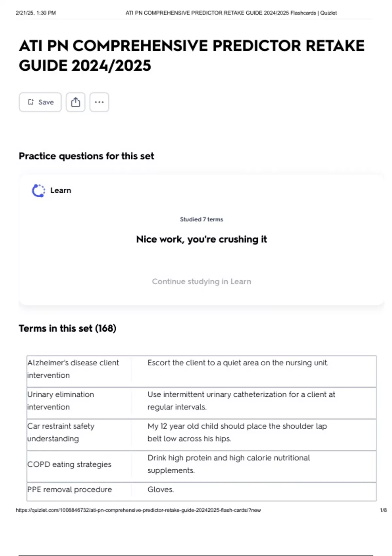Image resolution: width=392 pixels, height=556 pixels.
Task: Click the Studied 7 terms label
Action: 201,219
